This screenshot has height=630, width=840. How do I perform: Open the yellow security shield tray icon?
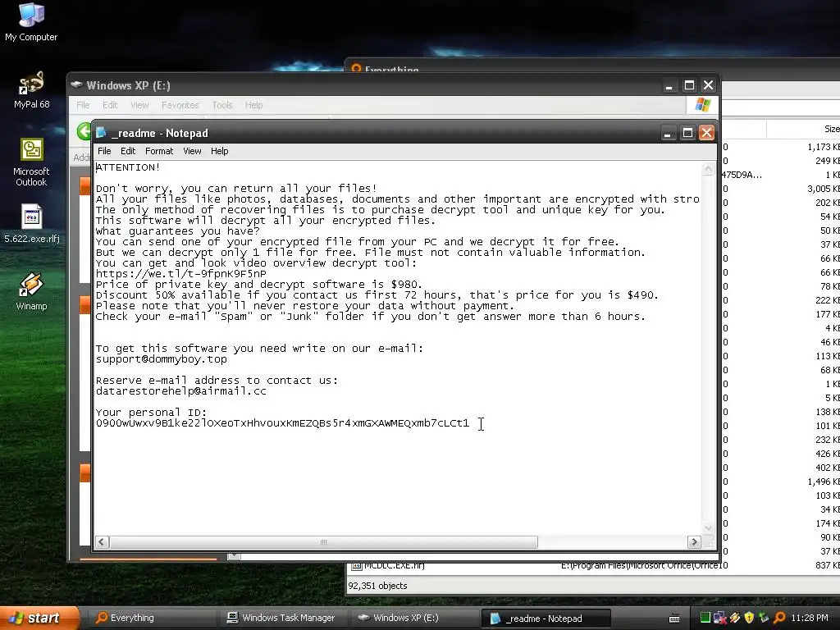click(749, 618)
